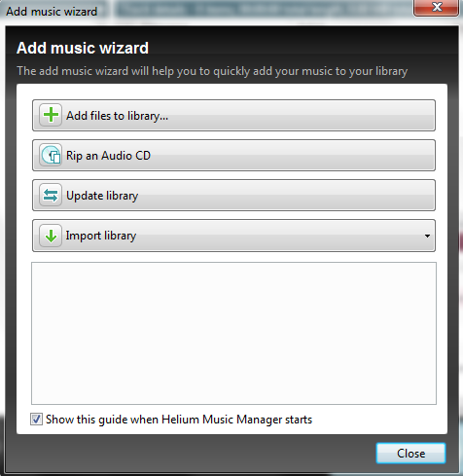Close the dialog using the red X
The image size is (463, 476).
[436, 8]
